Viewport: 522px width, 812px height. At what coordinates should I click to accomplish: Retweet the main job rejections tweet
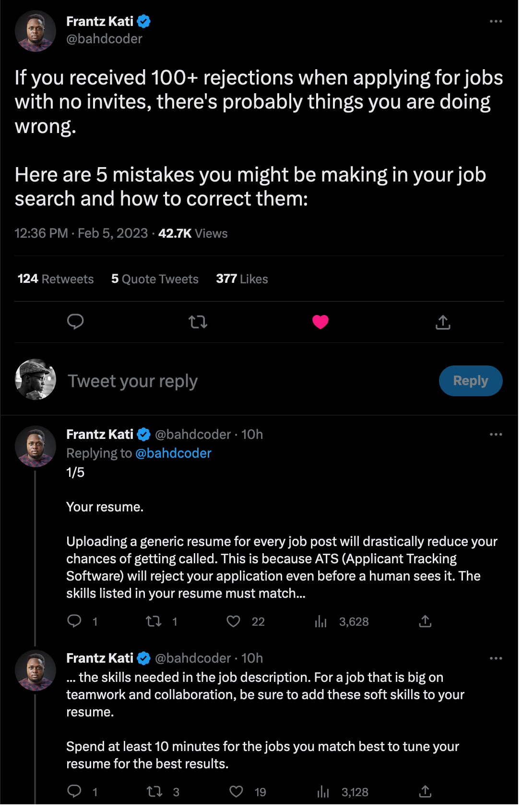198,321
